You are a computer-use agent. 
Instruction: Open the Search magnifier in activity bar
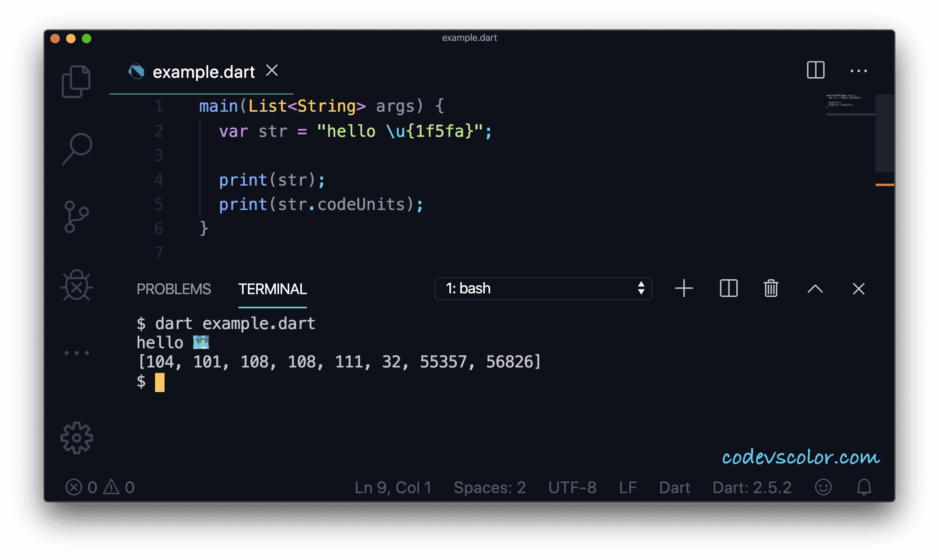pyautogui.click(x=77, y=149)
